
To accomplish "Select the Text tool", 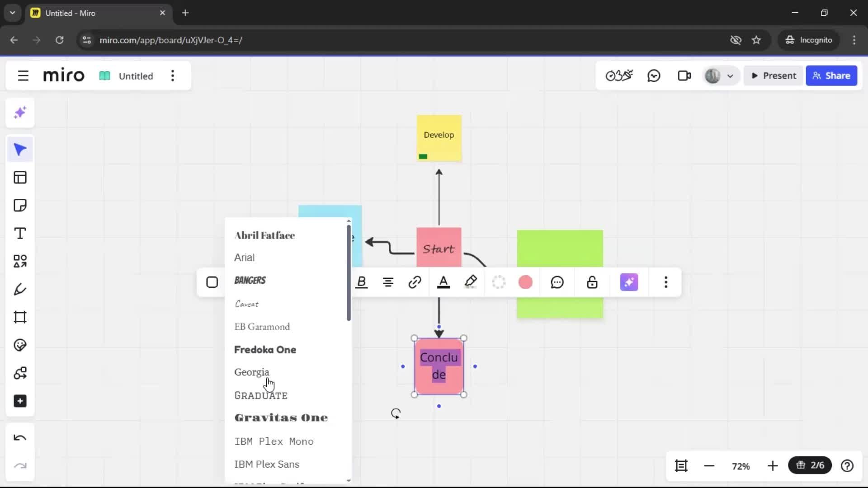I will click(x=20, y=234).
